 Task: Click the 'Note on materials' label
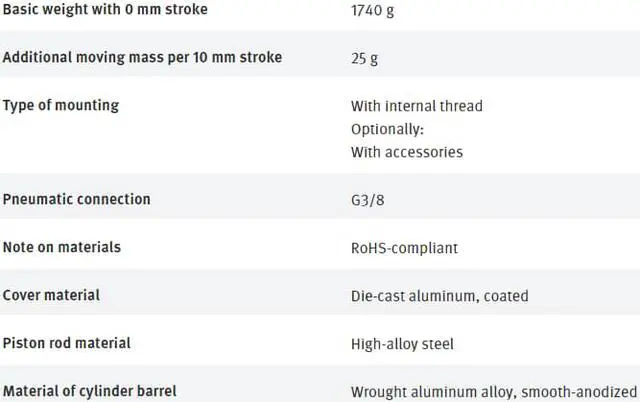[x=62, y=247]
